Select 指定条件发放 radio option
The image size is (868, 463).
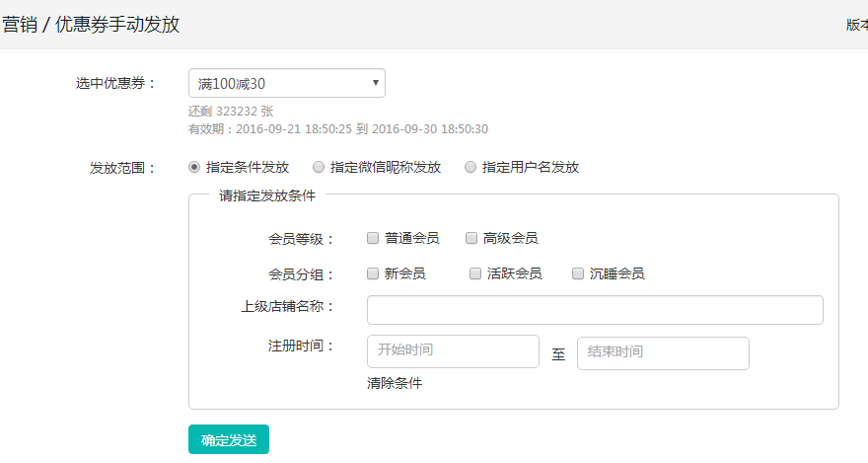194,167
